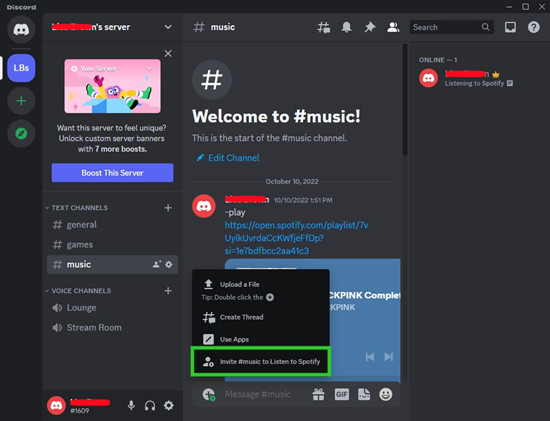Join the Stream Room voice channel
The height and width of the screenshot is (421, 550).
(x=112, y=327)
